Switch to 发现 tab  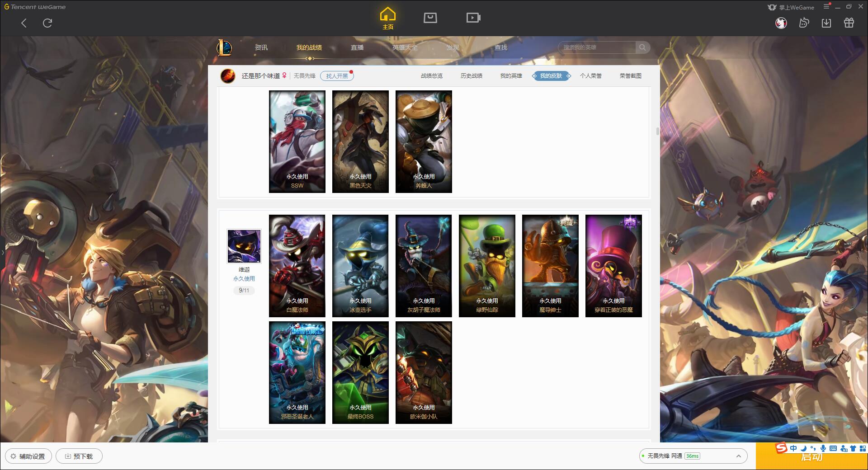[x=453, y=47]
